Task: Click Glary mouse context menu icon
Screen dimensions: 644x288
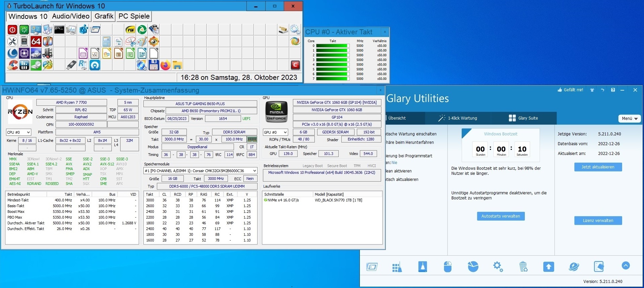Action: point(447,266)
